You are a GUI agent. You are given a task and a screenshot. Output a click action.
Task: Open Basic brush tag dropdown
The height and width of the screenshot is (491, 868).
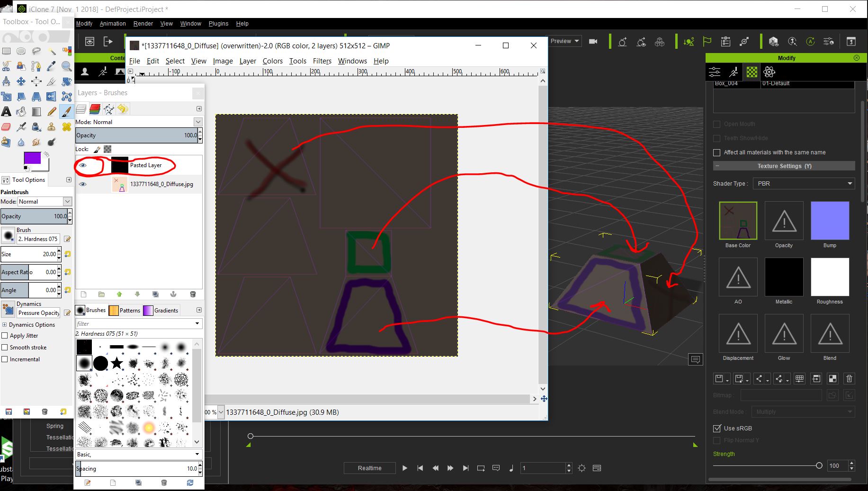[139, 454]
